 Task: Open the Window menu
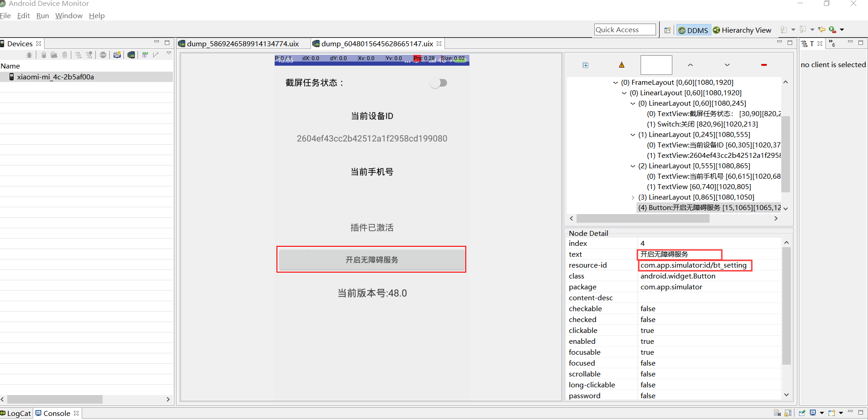click(69, 15)
